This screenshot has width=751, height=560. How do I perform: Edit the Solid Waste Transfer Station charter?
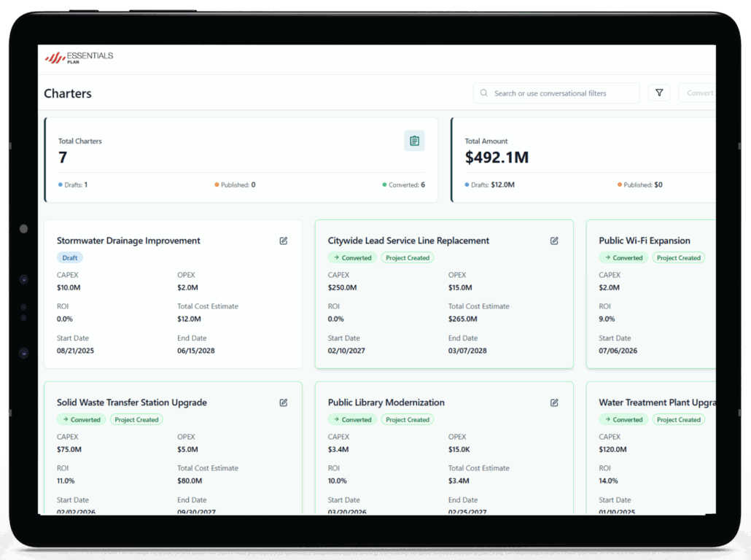coord(284,402)
